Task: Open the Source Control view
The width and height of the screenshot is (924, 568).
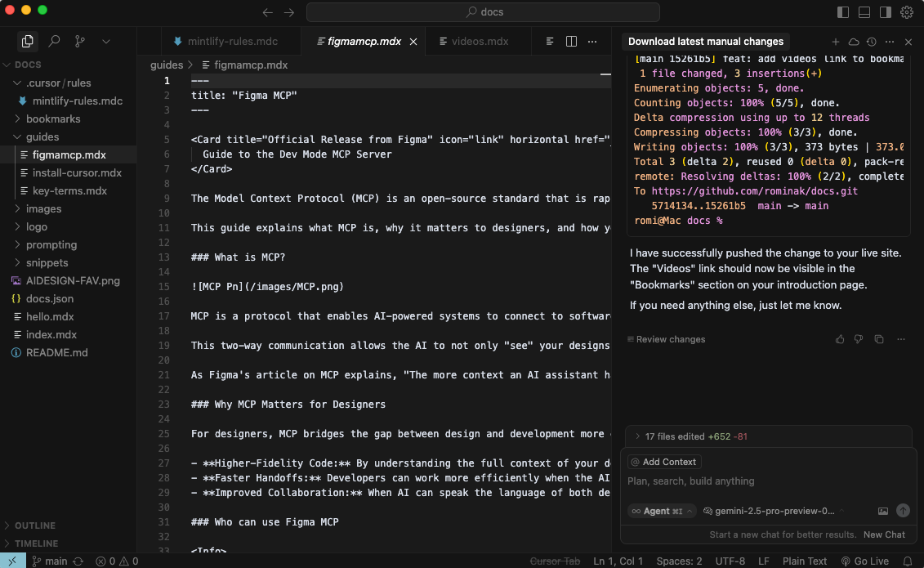Action: pos(79,41)
